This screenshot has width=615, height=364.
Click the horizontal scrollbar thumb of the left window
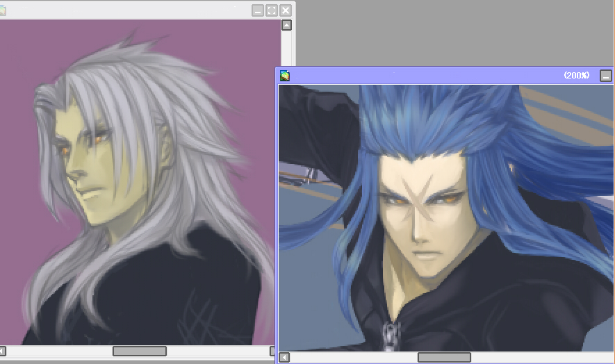140,351
